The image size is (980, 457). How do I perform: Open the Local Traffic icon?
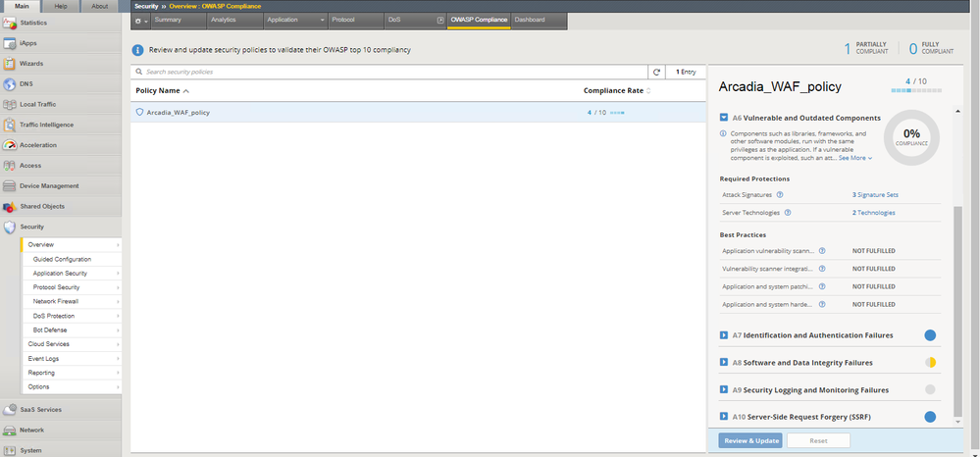(x=10, y=104)
